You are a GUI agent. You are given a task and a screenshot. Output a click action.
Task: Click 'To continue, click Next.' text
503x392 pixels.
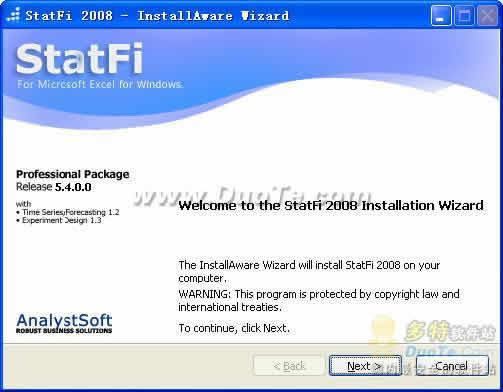pos(234,328)
